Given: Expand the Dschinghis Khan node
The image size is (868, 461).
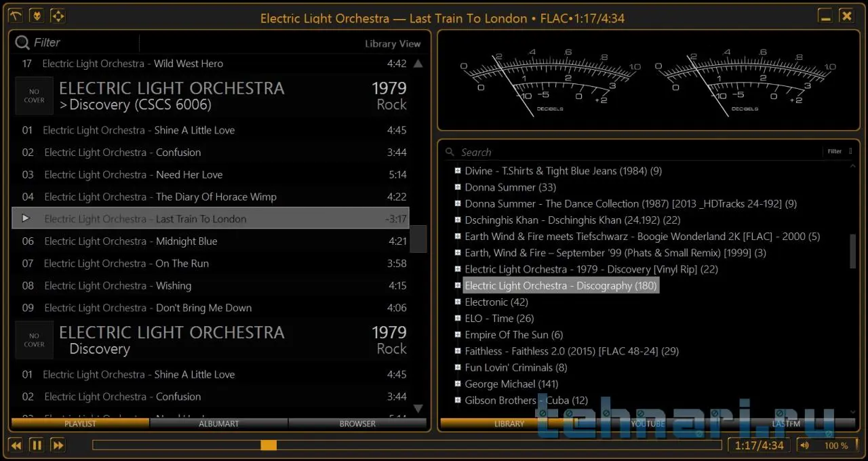Looking at the screenshot, I should pos(458,220).
